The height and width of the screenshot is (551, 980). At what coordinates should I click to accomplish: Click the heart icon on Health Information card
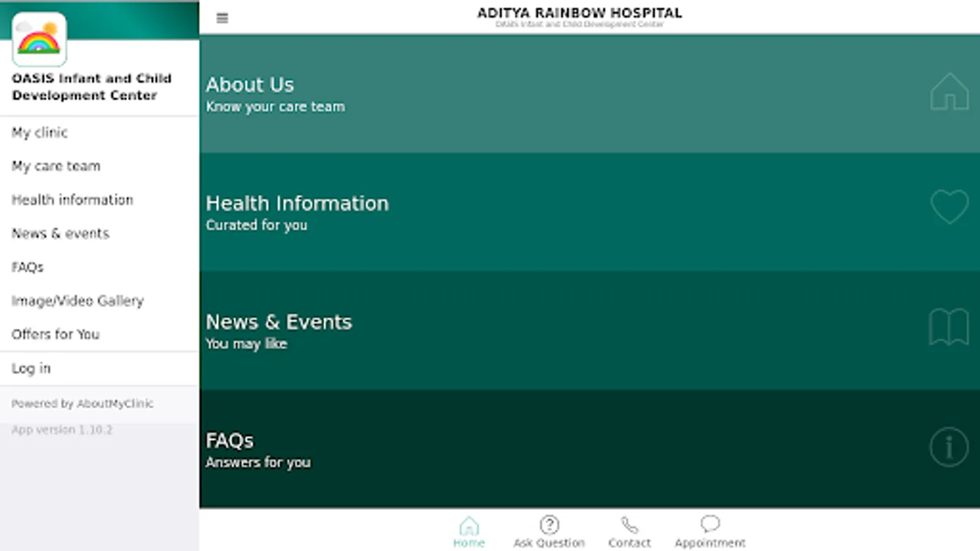949,206
